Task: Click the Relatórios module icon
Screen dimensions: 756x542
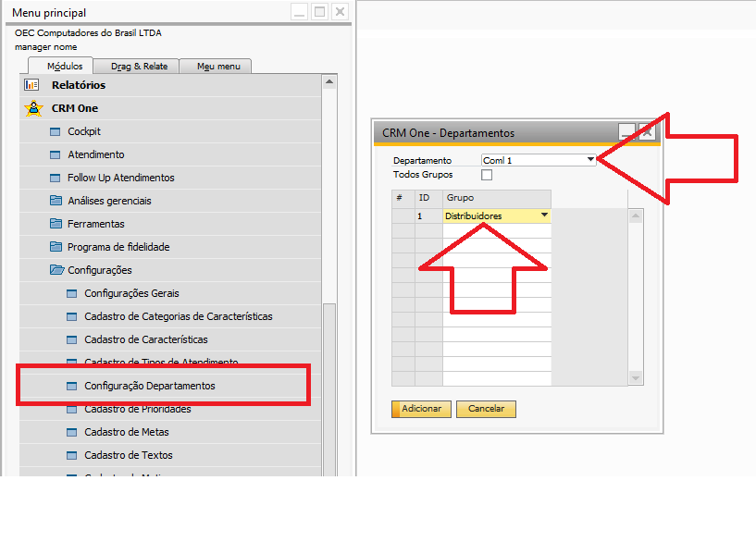Action: [x=32, y=85]
